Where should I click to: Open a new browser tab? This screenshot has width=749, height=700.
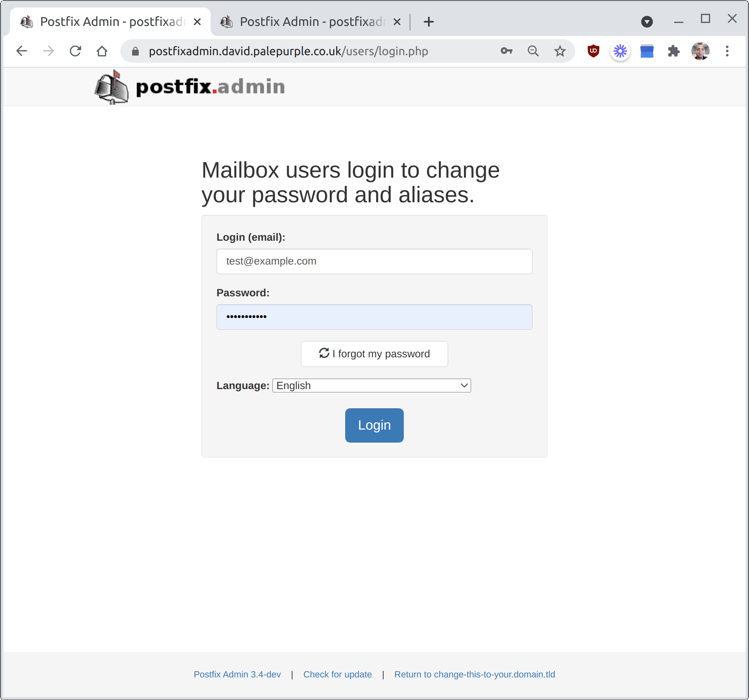tap(428, 22)
